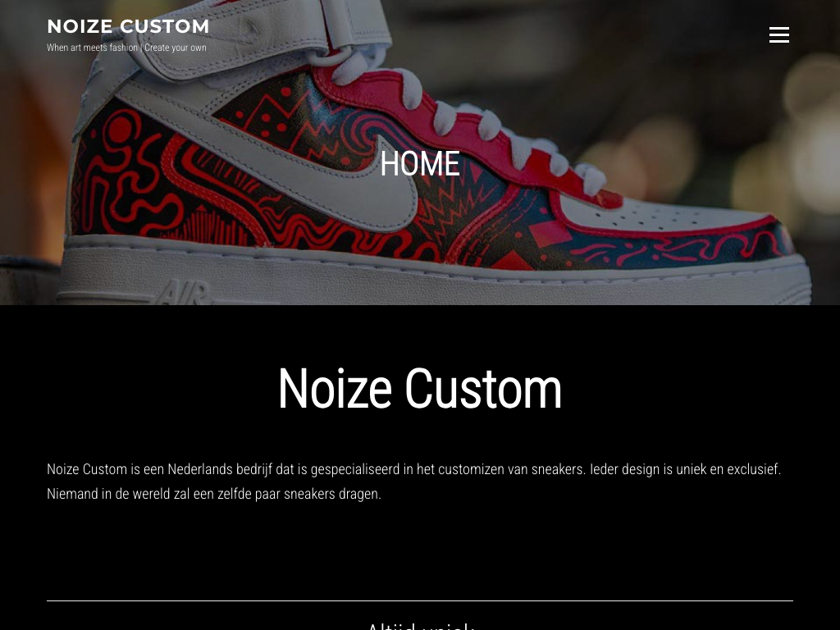Viewport: 840px width, 630px height.
Task: Click the large 'Noize Custom' heading
Action: click(420, 389)
